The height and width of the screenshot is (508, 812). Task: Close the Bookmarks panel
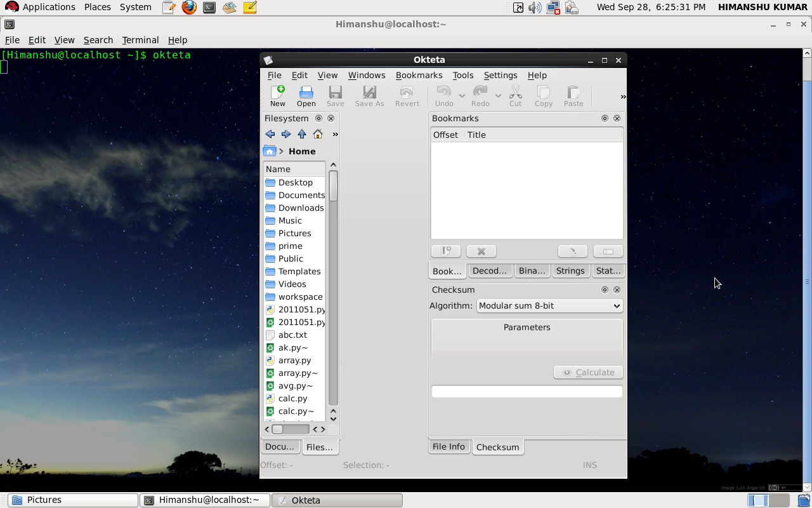coord(617,118)
